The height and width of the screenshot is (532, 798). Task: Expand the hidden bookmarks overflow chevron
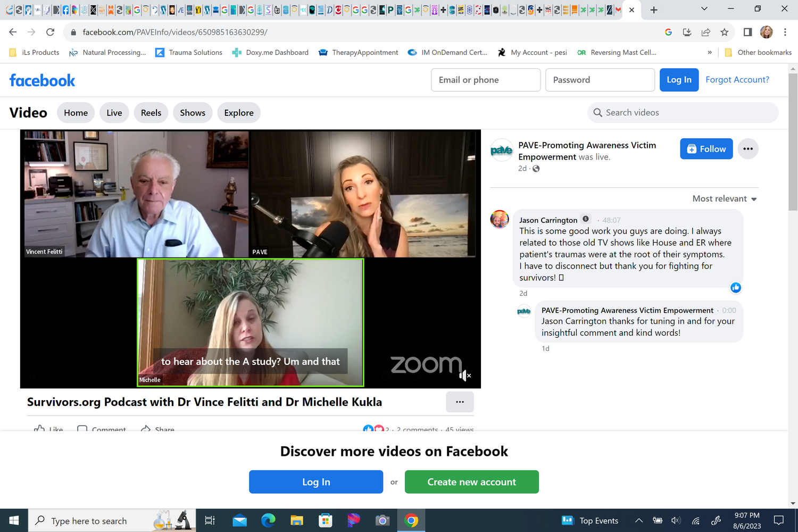click(710, 53)
